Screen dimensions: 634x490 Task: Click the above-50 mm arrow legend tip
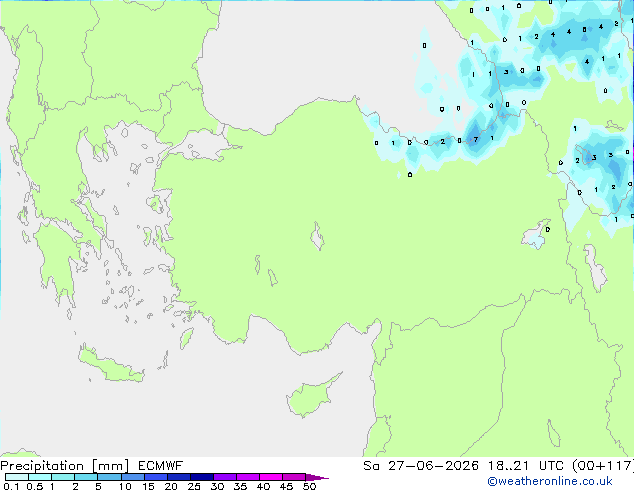(317, 477)
